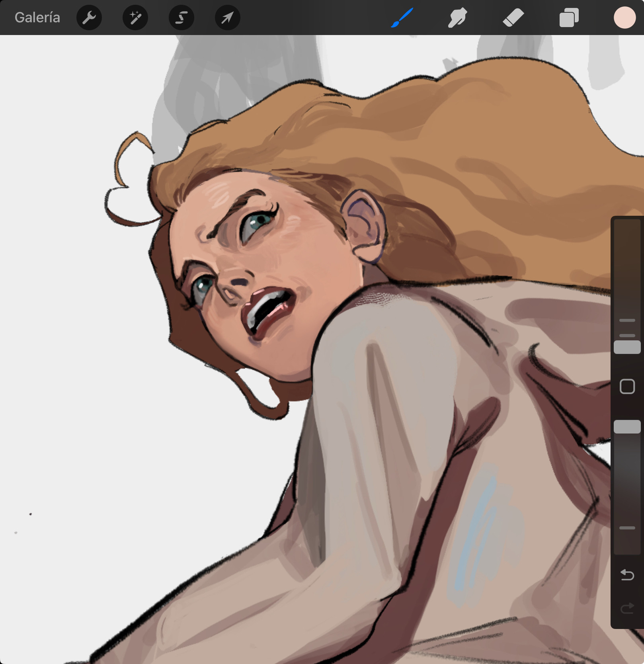
Task: Tap the square Modify button in sidebar
Action: (x=627, y=387)
